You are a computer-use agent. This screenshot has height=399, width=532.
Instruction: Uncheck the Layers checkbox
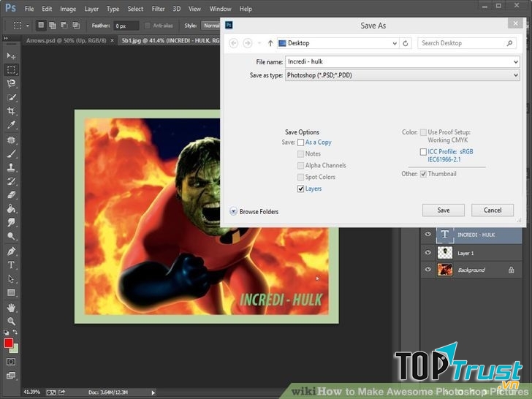300,189
